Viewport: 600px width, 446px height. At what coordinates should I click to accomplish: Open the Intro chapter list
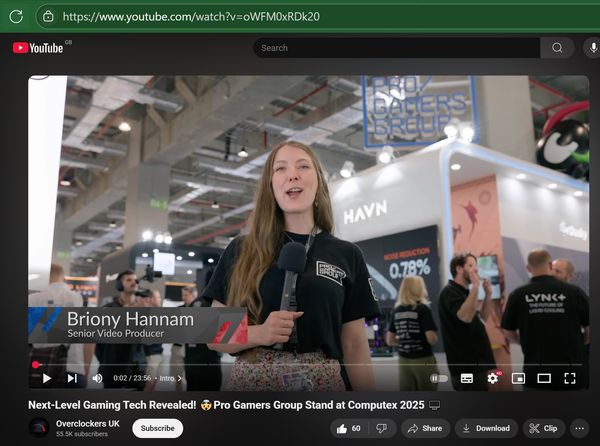170,378
